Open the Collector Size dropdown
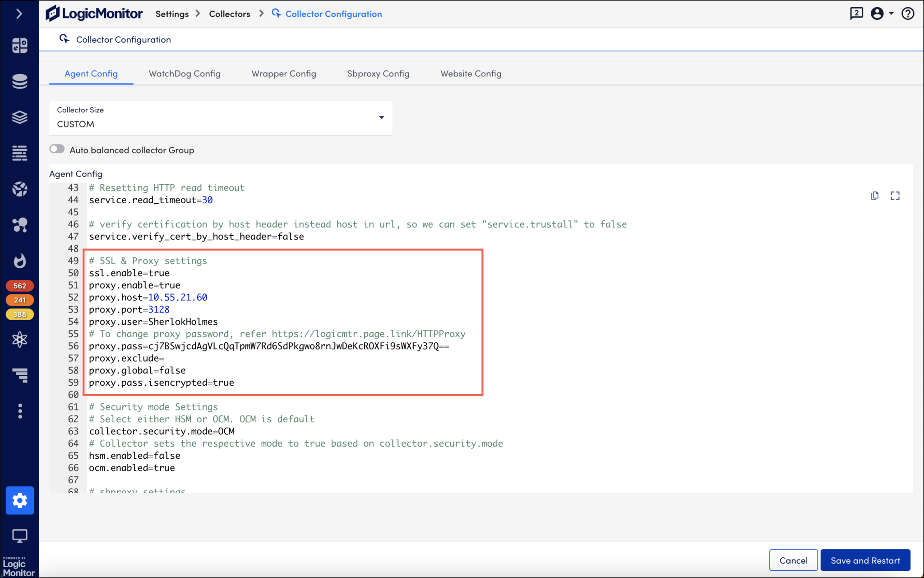This screenshot has width=924, height=578. pyautogui.click(x=381, y=118)
